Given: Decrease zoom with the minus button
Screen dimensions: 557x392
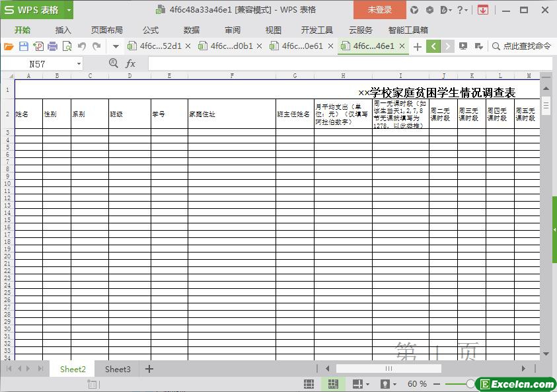Looking at the screenshot, I should point(437,384).
